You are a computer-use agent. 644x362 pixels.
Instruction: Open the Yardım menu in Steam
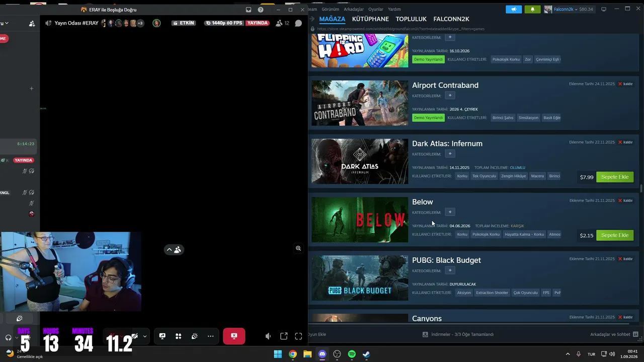tap(394, 9)
